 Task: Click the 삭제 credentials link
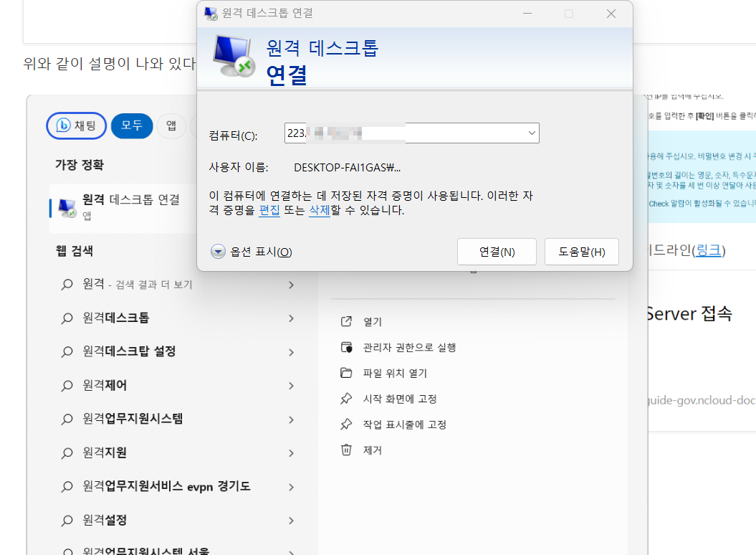click(319, 210)
